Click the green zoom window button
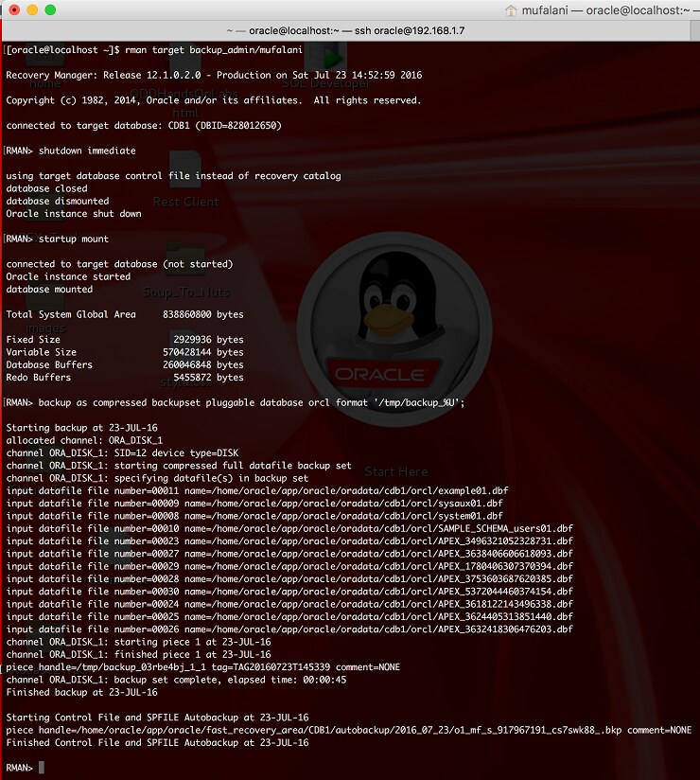Screen dimensions: 700x780 click(50, 10)
